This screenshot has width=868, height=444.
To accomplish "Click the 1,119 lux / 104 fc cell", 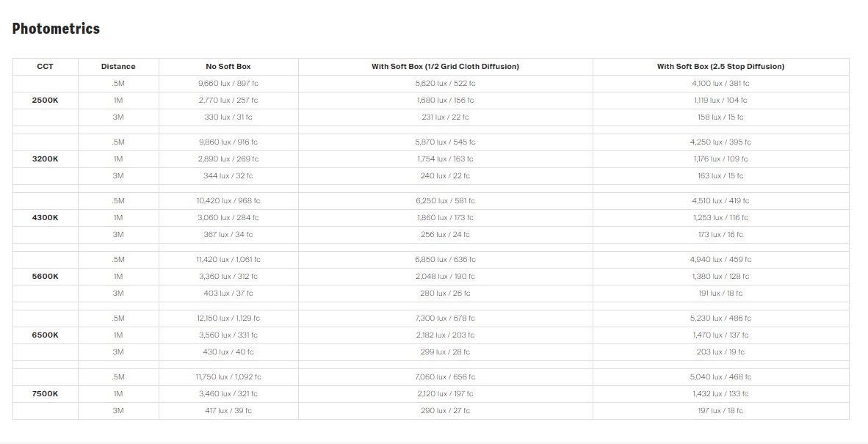I will point(720,101).
